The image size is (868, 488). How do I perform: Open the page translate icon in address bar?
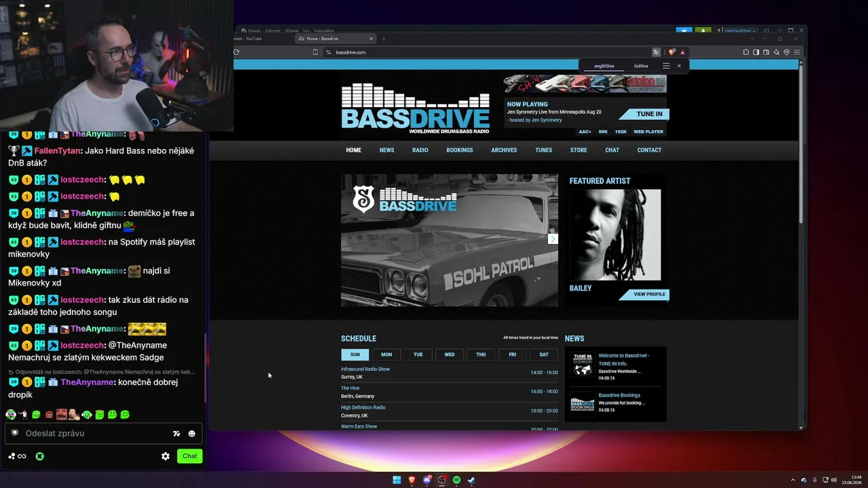(656, 52)
